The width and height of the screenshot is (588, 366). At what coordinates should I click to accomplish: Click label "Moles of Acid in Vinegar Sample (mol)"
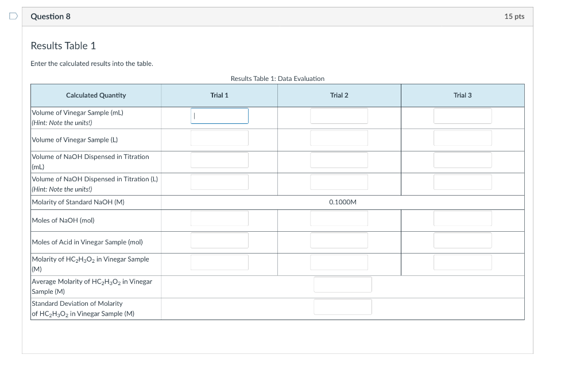87,243
